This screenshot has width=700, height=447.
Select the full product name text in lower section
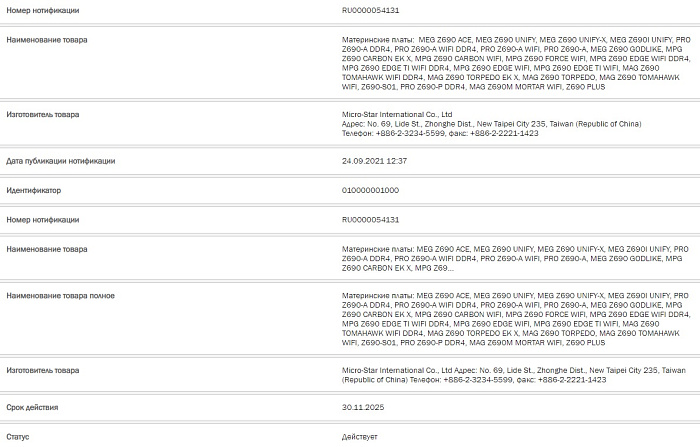pyautogui.click(x=516, y=319)
